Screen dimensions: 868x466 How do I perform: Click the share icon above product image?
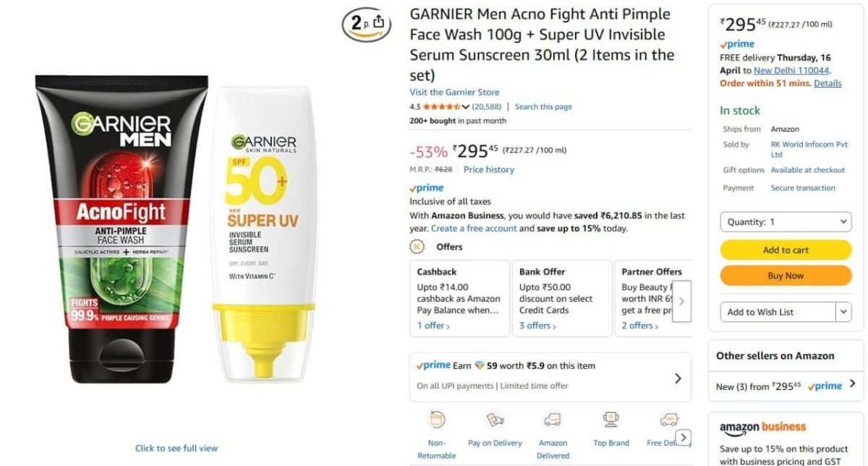tap(378, 22)
